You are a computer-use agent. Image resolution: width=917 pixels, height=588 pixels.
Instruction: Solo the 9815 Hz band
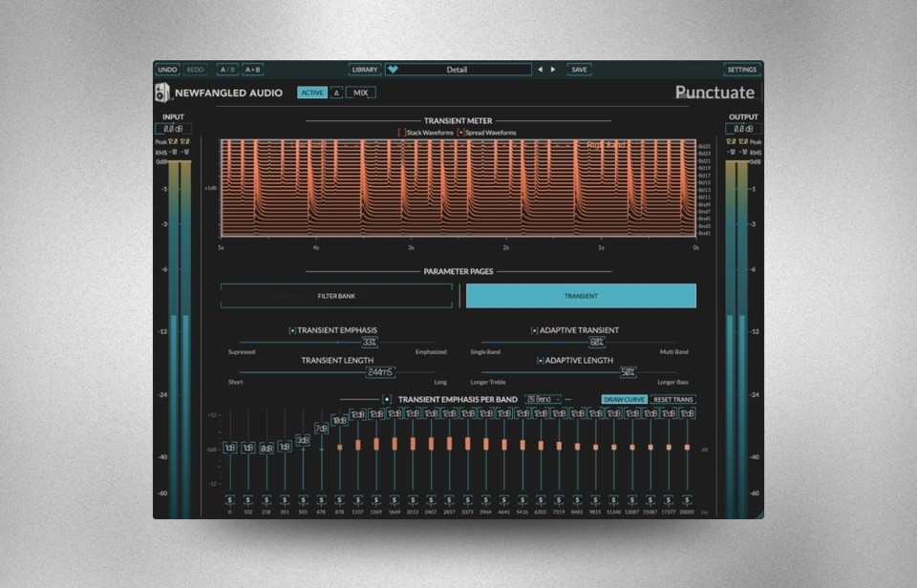(x=595, y=500)
